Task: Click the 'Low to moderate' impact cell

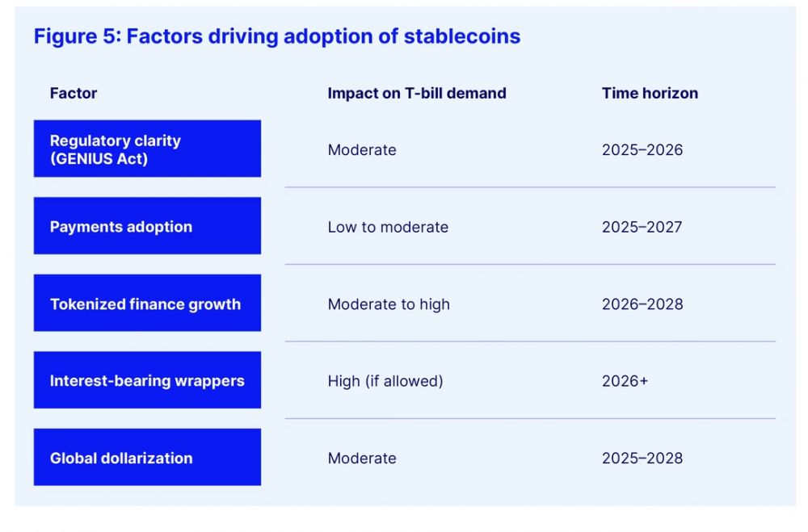Action: click(388, 227)
